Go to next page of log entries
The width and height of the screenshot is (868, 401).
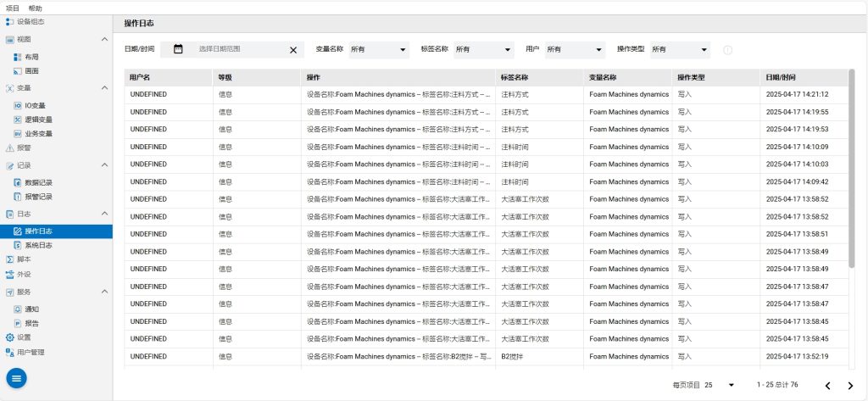(x=850, y=386)
